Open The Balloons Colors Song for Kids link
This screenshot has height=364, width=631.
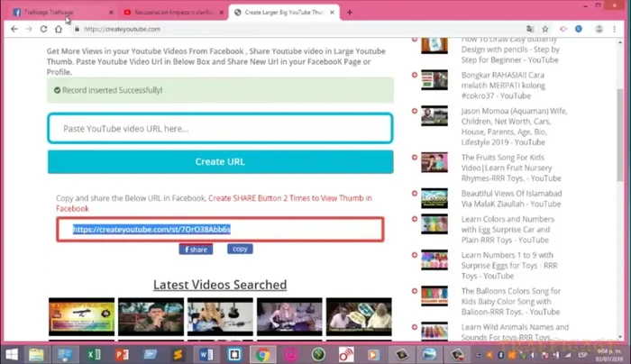coord(511,301)
